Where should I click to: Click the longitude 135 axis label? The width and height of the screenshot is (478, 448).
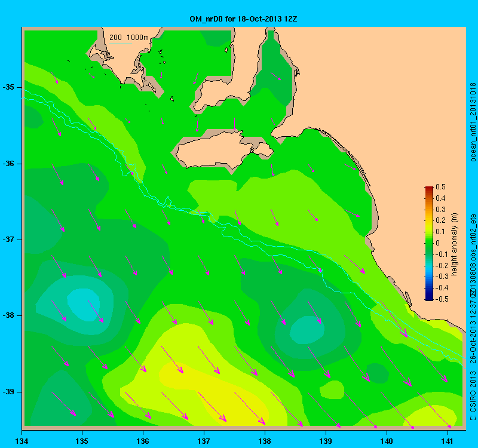pos(82,441)
